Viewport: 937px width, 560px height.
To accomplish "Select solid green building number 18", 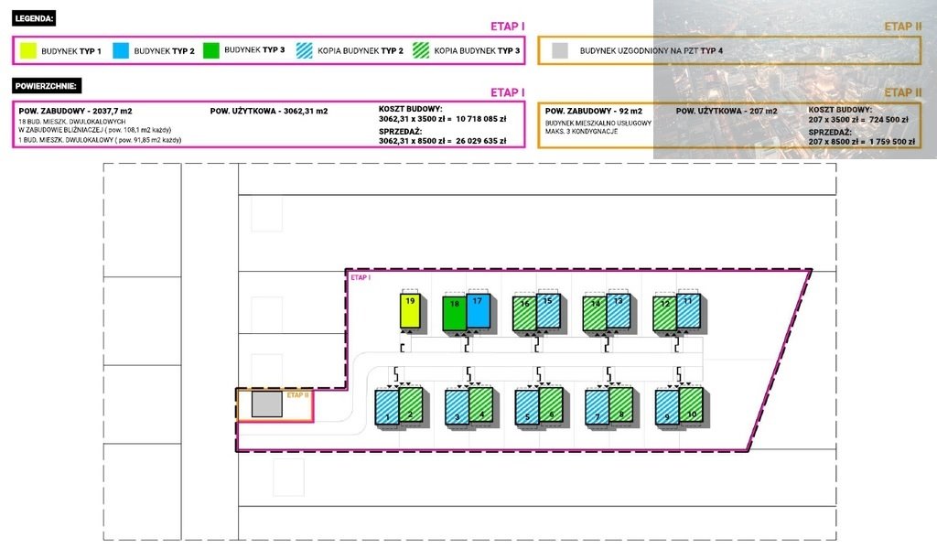I will tap(454, 314).
